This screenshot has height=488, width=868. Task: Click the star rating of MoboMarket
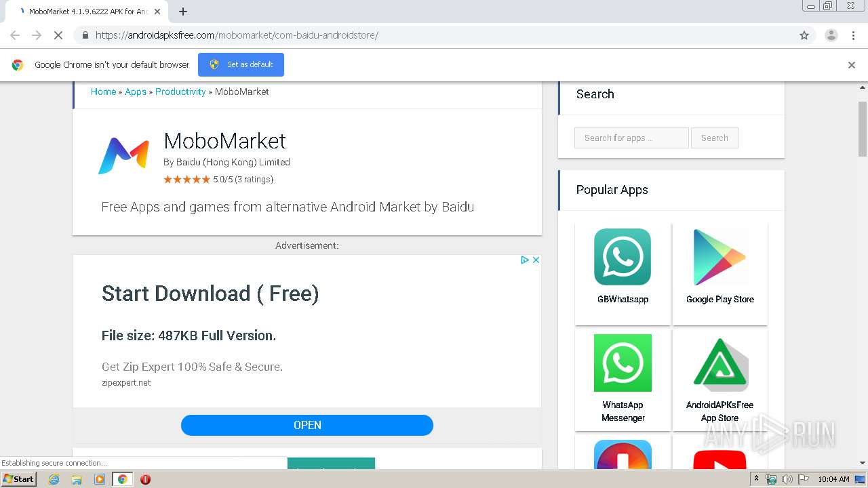[x=186, y=180]
